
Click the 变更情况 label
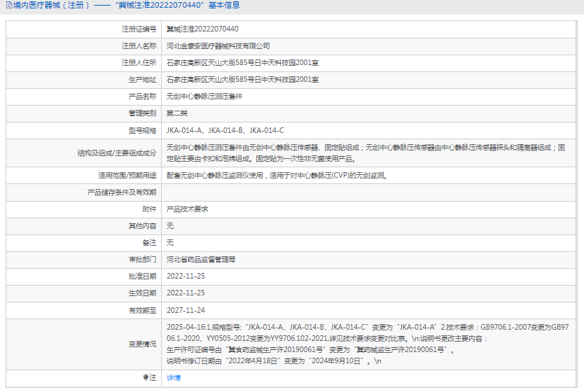coord(143,344)
